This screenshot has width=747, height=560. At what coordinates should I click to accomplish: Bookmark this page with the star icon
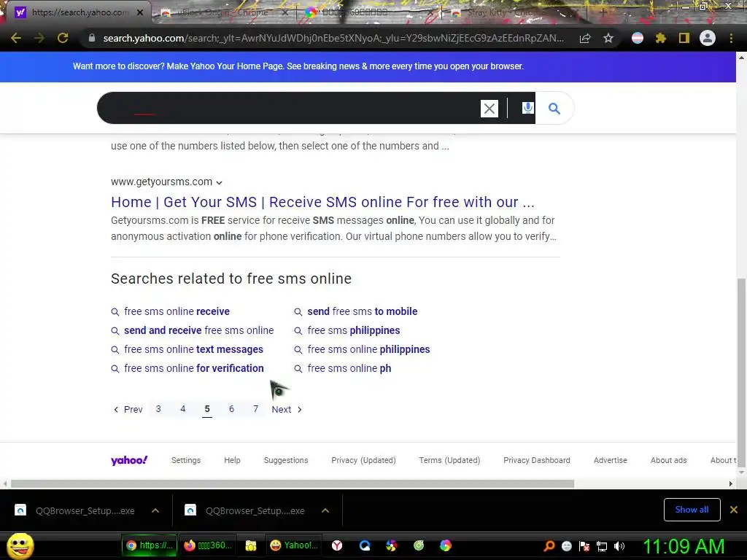tap(608, 38)
